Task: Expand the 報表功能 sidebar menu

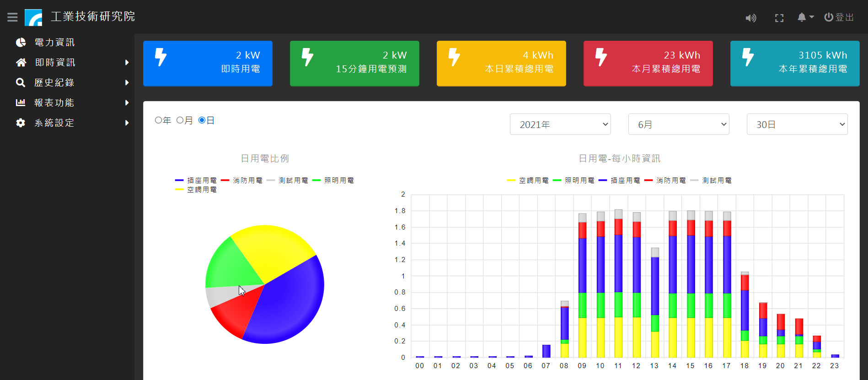Action: click(x=55, y=103)
